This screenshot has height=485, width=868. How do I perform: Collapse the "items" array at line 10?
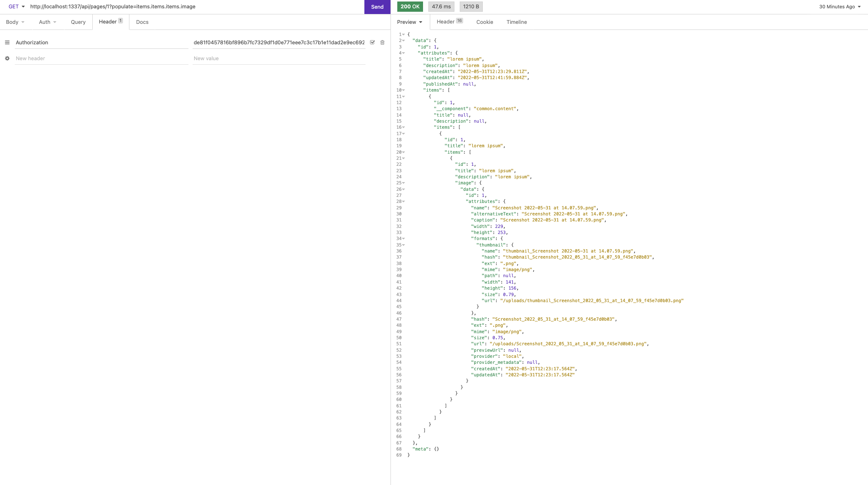[x=404, y=90]
